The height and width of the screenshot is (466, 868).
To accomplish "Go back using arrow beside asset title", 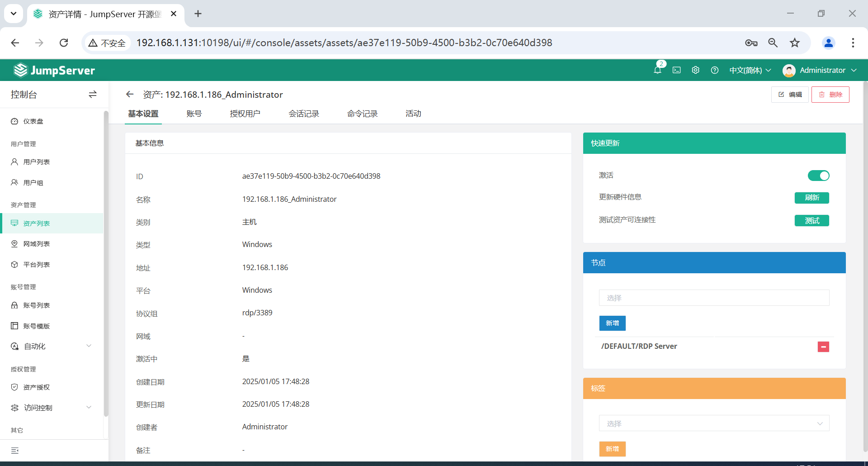I will (130, 94).
